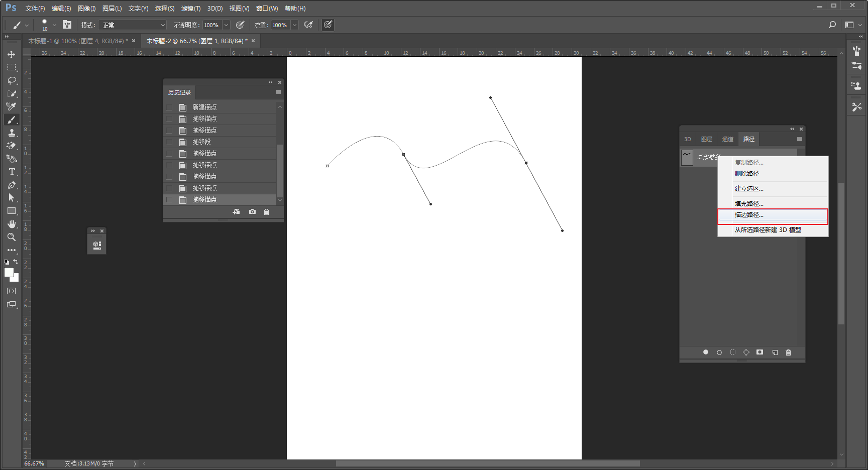
Task: Select the Paint Bucket tool
Action: pos(11,159)
